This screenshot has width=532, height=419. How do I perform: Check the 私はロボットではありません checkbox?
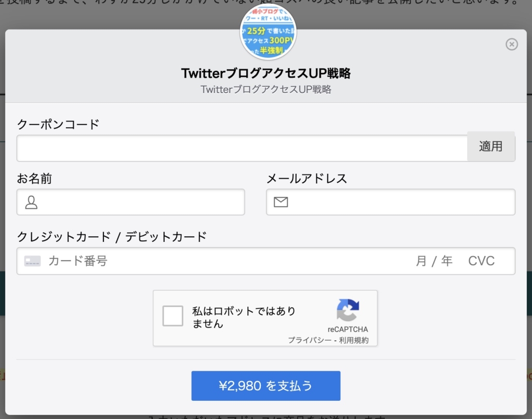coord(172,316)
